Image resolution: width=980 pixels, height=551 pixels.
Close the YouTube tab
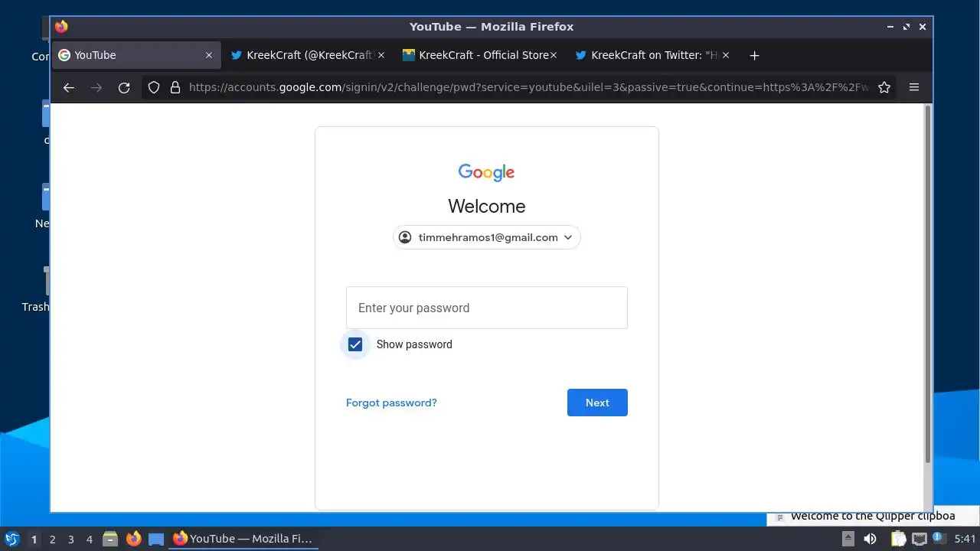point(209,55)
